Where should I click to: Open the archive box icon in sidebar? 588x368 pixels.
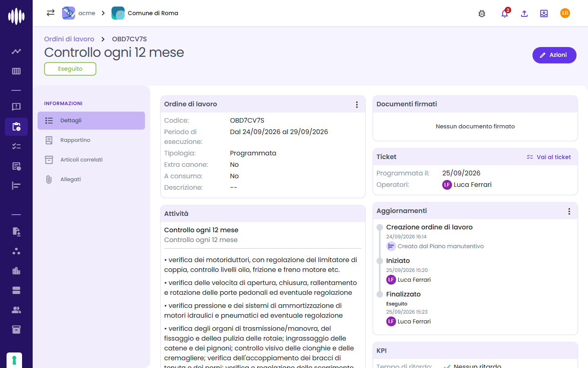coord(16,330)
